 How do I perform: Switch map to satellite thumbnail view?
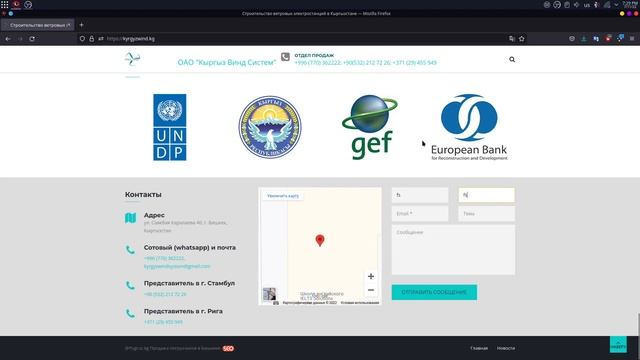point(269,294)
